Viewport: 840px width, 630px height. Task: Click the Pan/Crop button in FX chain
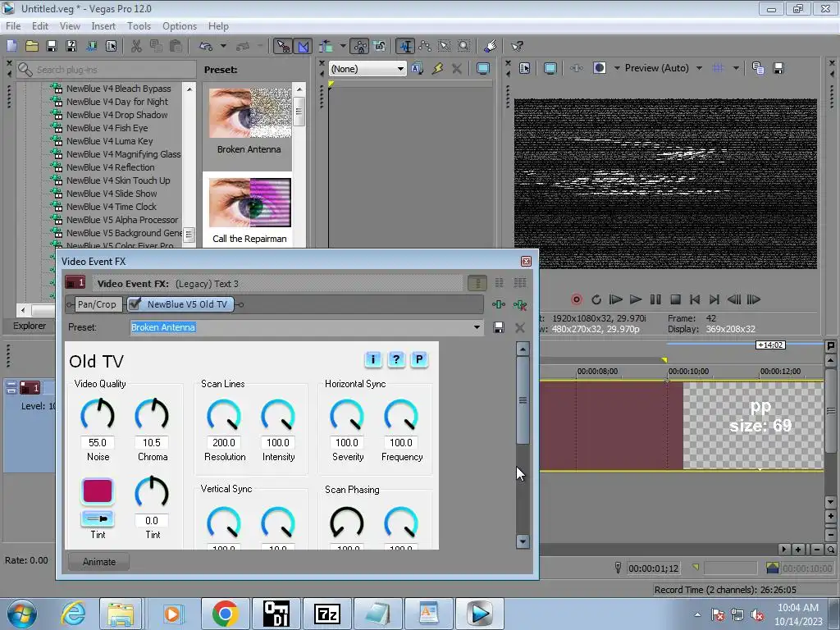coord(97,304)
